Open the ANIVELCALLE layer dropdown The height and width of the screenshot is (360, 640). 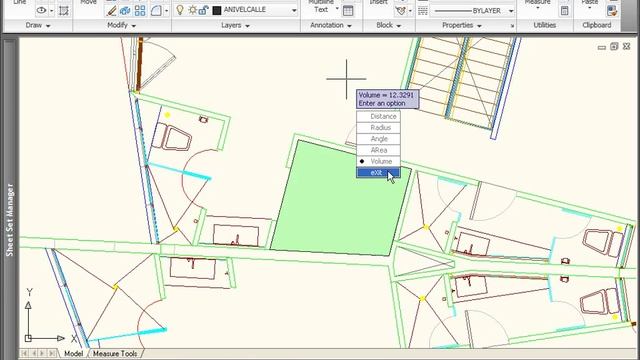click(x=294, y=10)
